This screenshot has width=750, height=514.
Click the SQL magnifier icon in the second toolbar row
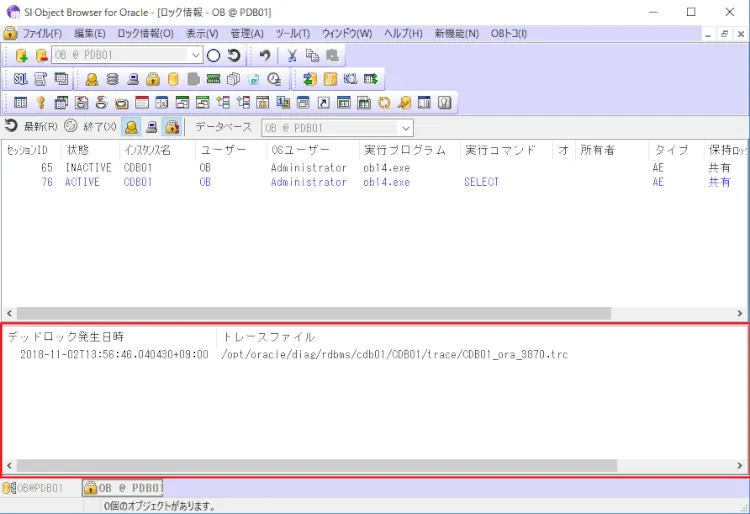(351, 79)
